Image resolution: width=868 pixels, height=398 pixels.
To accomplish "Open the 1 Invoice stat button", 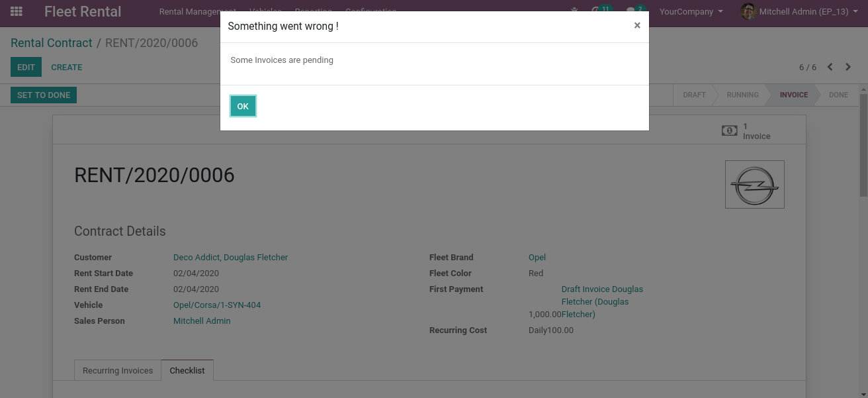I will pos(756,131).
